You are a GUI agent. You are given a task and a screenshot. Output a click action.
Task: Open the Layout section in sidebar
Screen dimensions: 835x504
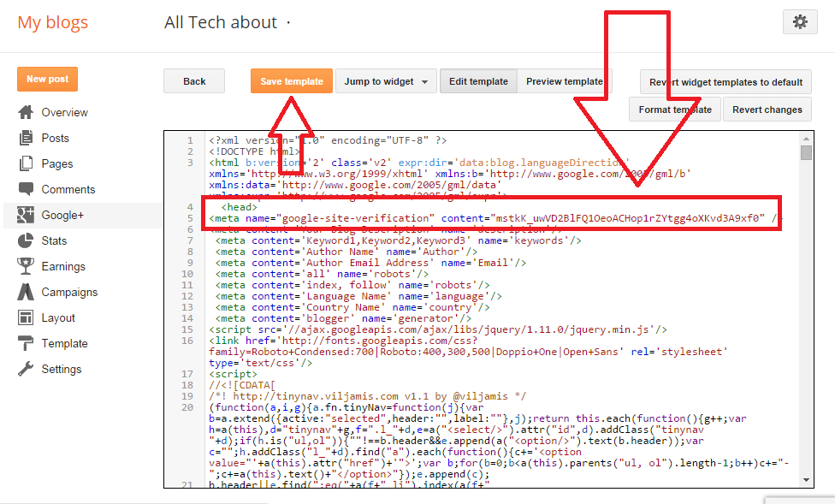tap(58, 317)
